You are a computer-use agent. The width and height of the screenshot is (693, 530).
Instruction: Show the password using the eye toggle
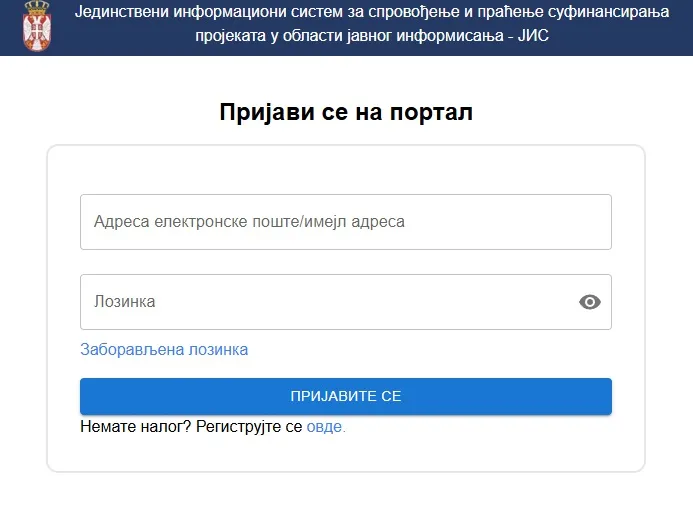coord(590,302)
